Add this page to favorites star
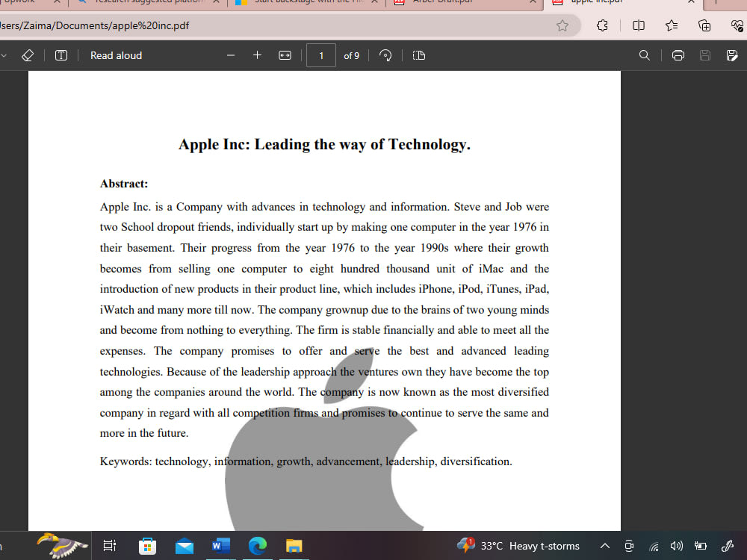The image size is (747, 560). [562, 25]
